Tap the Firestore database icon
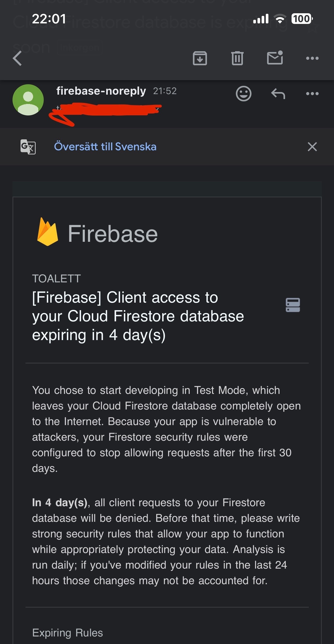Screen dimensions: 334x644 point(293,305)
